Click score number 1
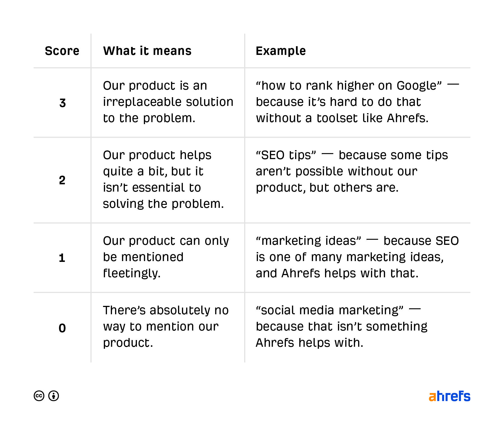 (62, 258)
